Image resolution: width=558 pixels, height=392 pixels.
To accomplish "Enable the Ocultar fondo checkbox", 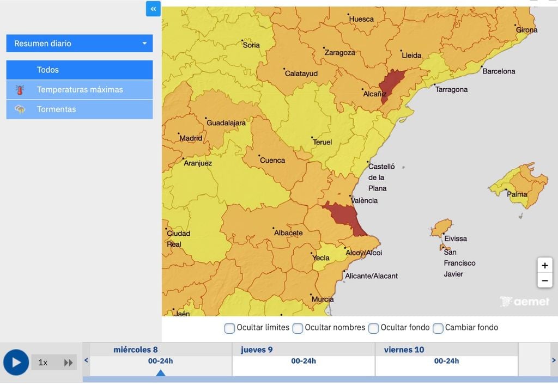I will click(x=373, y=328).
